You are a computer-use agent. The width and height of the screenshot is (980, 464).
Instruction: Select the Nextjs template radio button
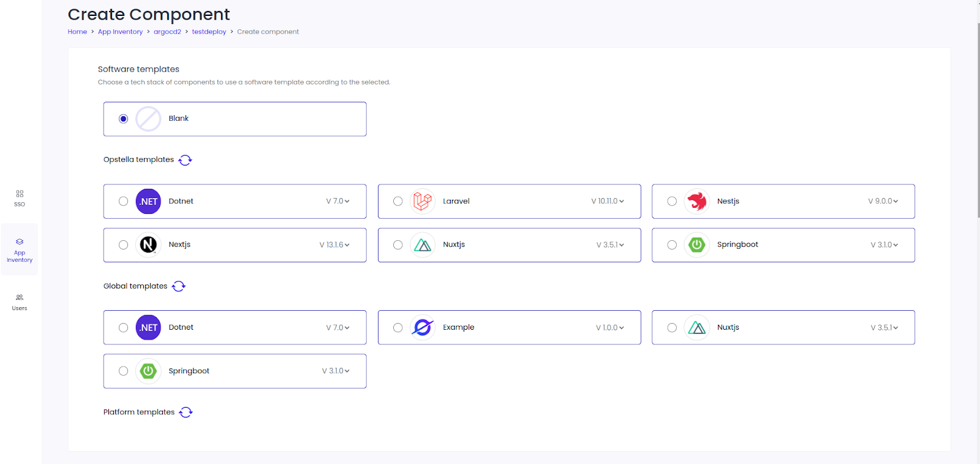pyautogui.click(x=123, y=245)
